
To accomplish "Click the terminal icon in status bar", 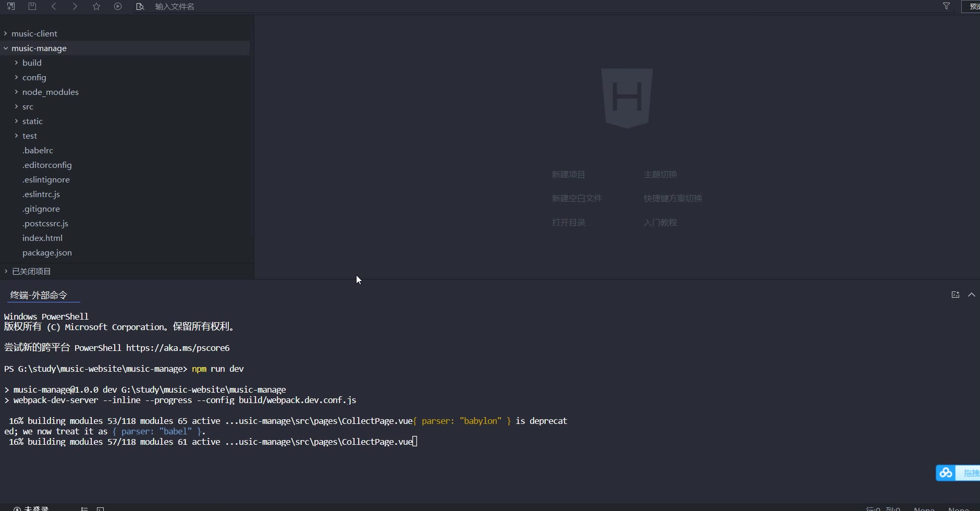I will (101, 509).
